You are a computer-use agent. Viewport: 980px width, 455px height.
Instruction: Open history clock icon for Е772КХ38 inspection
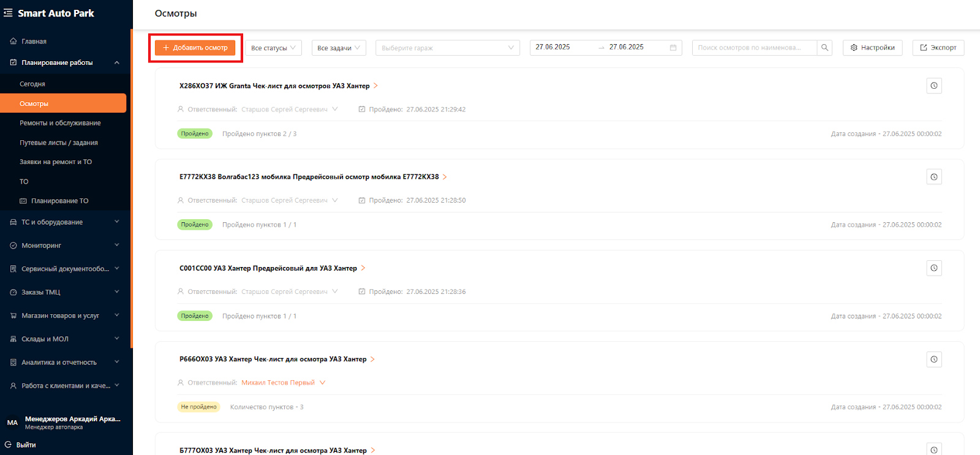coord(934,177)
